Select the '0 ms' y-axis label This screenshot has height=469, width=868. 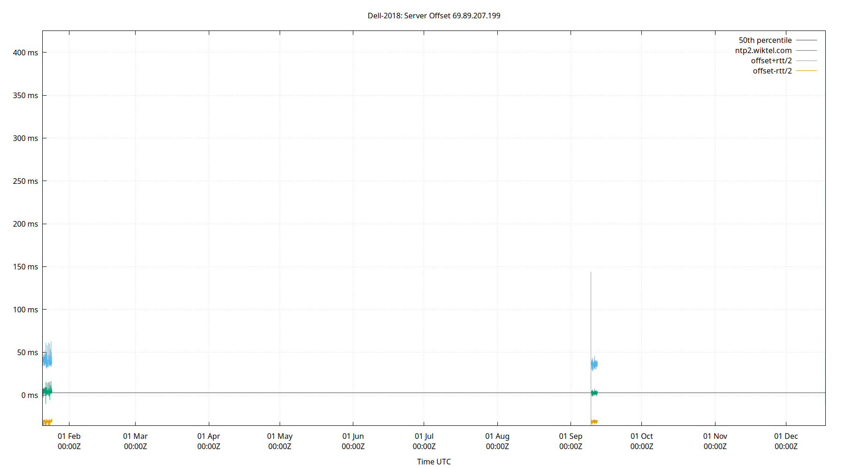point(29,395)
